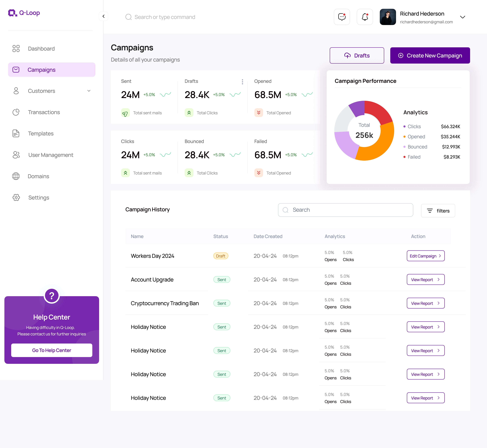View Report for Account Upgrade
Screen dimensions: 487x448
point(425,280)
